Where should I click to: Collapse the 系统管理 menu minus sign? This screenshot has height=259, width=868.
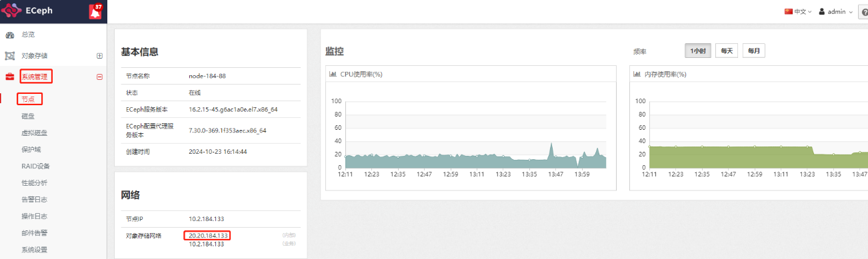coord(99,77)
